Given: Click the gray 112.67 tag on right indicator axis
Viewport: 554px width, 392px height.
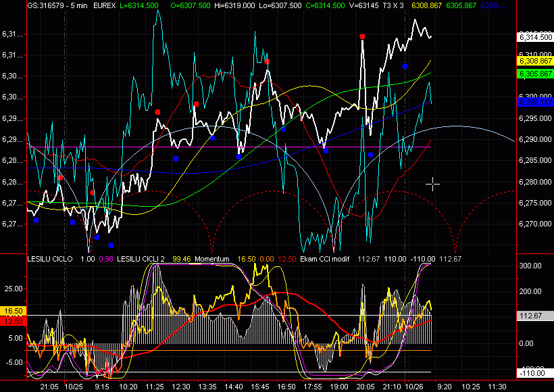Looking at the screenshot, I should point(535,316).
